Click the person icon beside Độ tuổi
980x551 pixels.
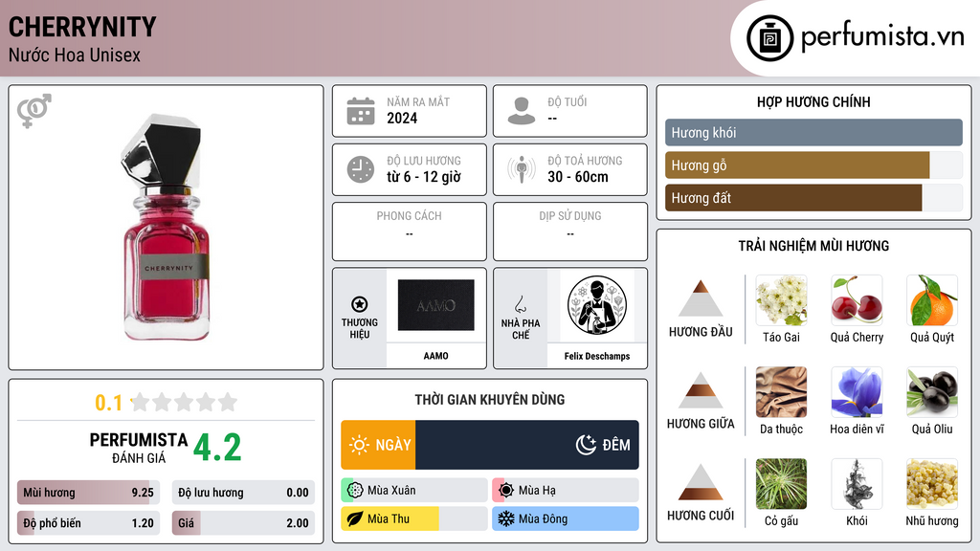point(522,111)
